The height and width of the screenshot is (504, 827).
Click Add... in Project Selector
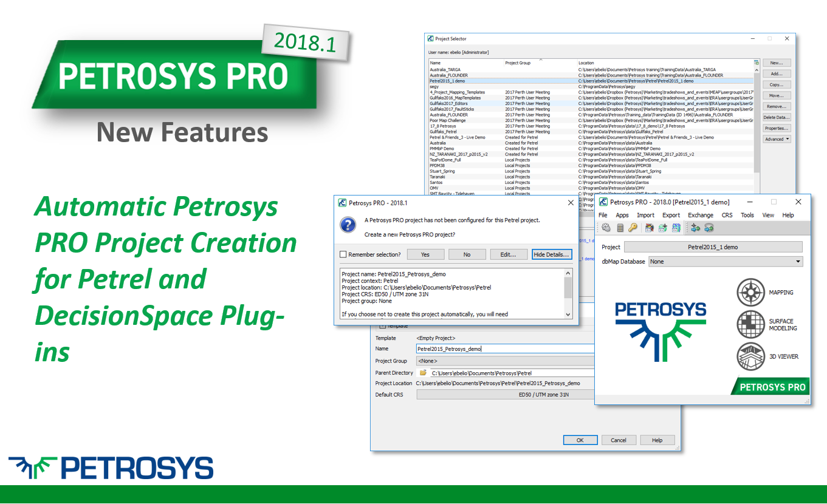777,73
